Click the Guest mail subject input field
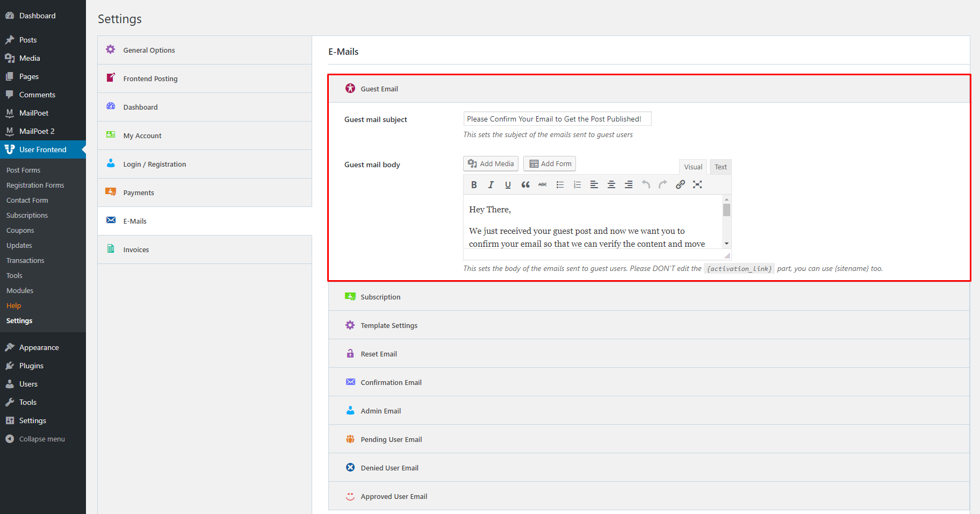The width and height of the screenshot is (980, 514). pos(557,119)
